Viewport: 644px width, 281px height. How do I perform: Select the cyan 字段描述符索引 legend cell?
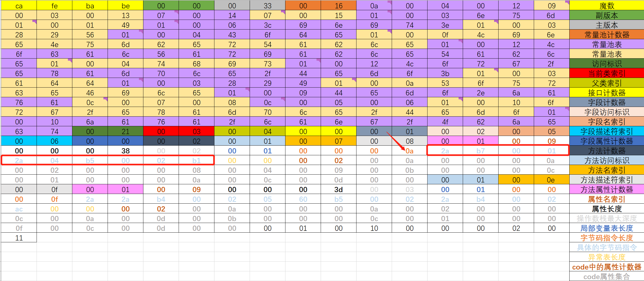[x=606, y=131]
